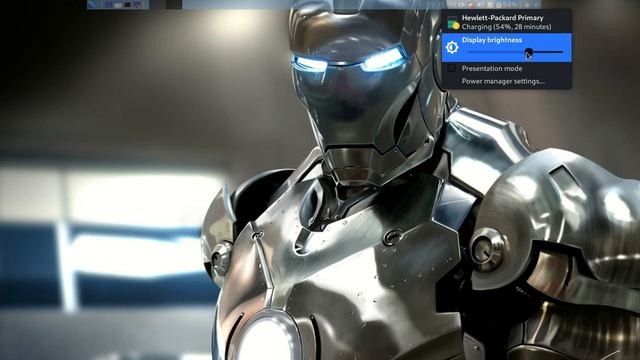Adjust the Display brightness slider handle
Screen dimensions: 640x360
coord(528,52)
